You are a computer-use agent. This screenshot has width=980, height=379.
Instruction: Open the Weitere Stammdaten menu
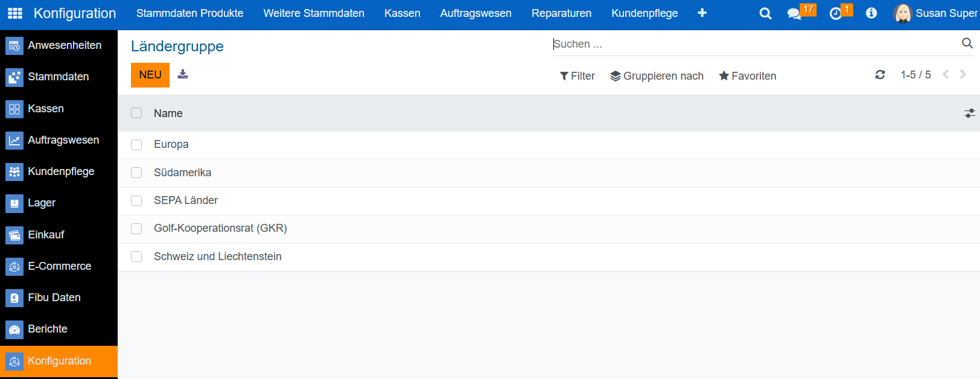coord(314,13)
